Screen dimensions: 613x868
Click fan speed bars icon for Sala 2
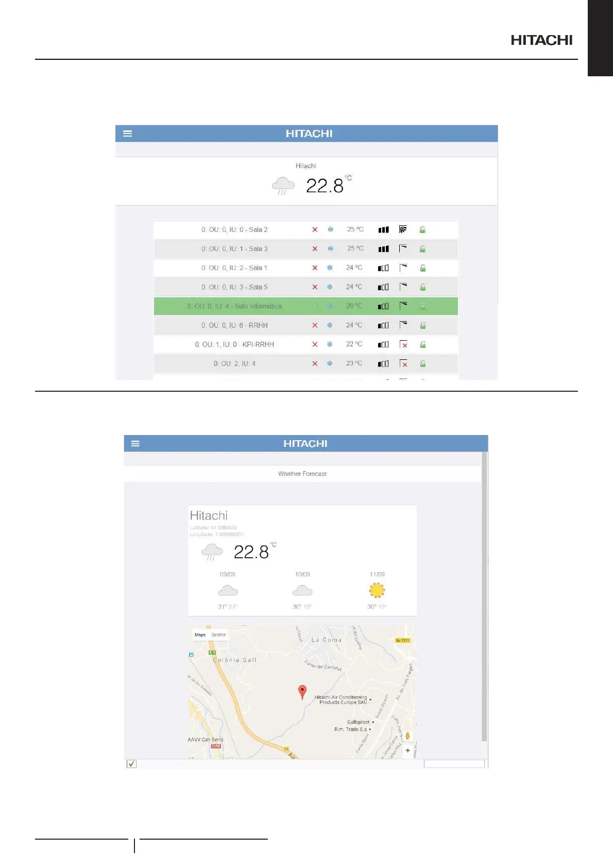[384, 230]
